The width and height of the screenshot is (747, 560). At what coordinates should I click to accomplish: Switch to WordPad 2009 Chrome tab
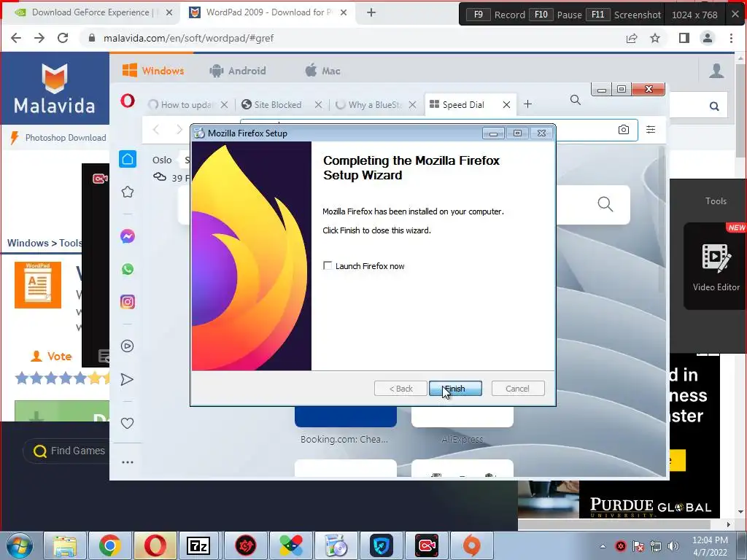[x=267, y=12]
